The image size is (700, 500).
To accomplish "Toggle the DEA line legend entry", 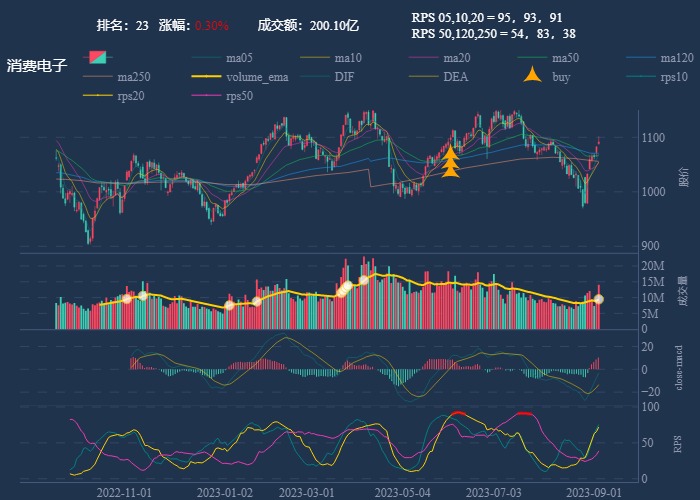I will (x=455, y=77).
